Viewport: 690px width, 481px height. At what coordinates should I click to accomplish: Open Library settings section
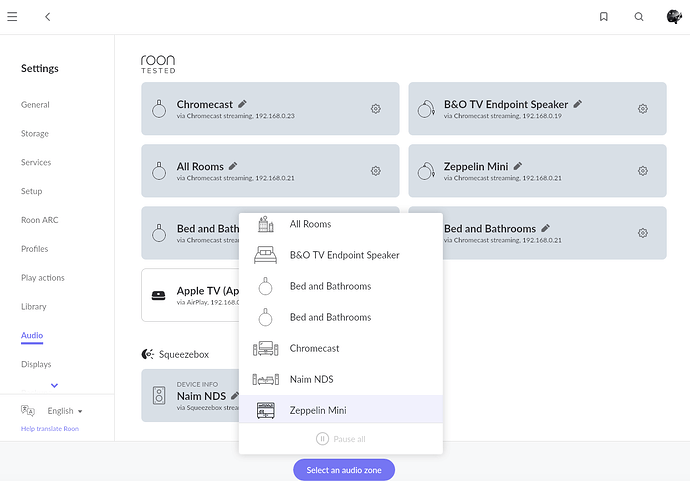[33, 306]
